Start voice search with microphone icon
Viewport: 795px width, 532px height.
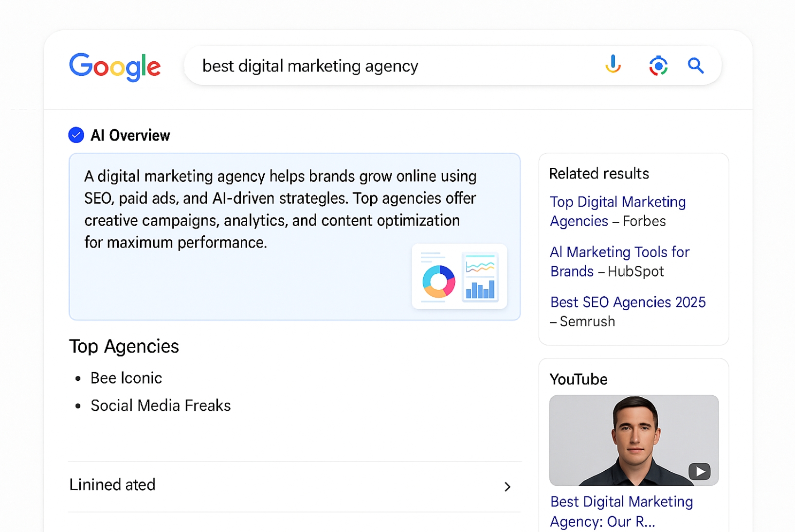point(613,65)
